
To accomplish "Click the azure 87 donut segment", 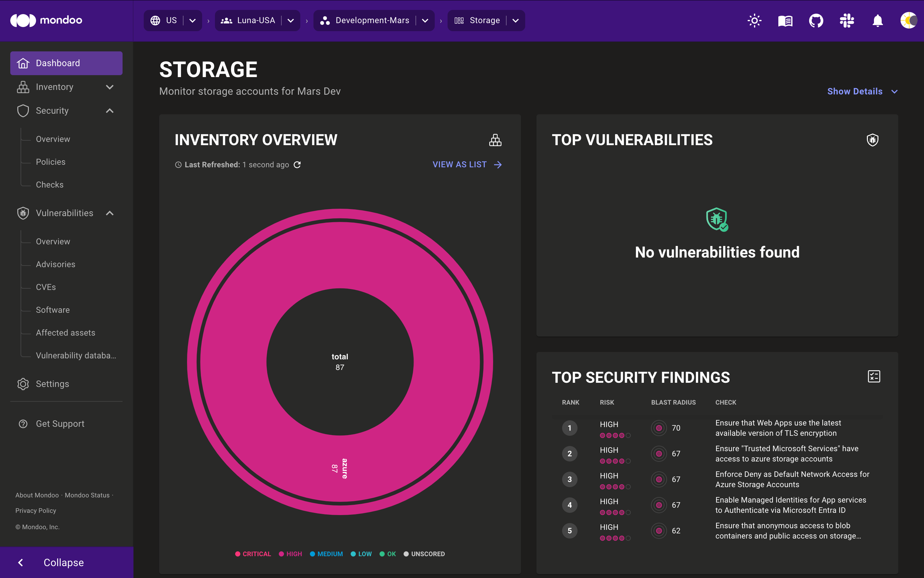I will (x=340, y=469).
